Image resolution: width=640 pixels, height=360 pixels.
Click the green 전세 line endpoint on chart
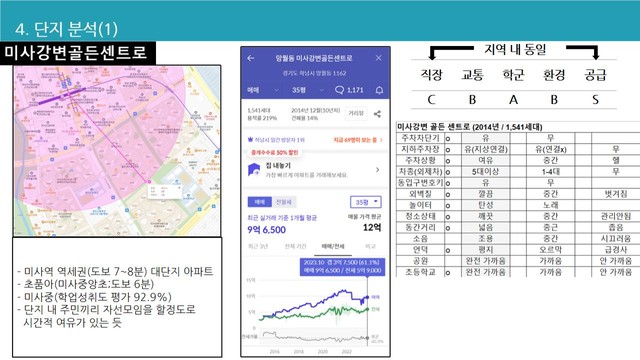click(x=367, y=309)
